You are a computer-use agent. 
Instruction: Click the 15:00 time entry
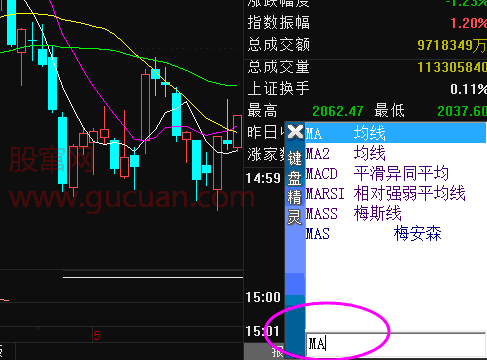(263, 297)
